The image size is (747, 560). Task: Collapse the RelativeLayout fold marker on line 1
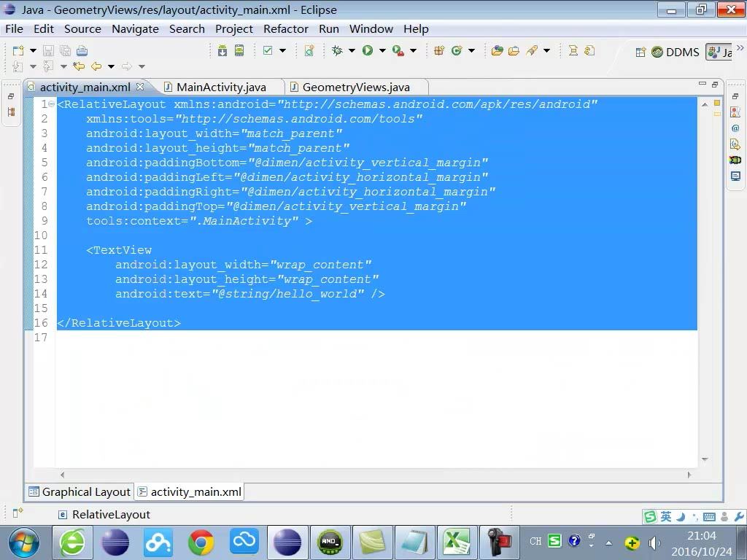[52, 104]
